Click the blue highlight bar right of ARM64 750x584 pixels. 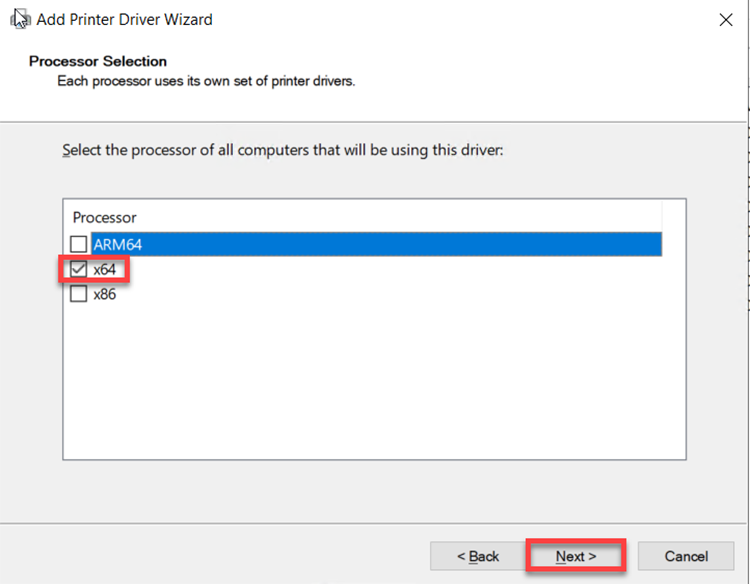pos(400,244)
